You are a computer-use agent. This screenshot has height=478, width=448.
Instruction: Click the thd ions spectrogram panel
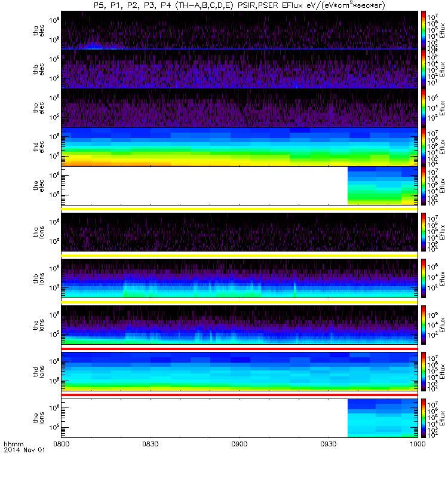pyautogui.click(x=240, y=372)
